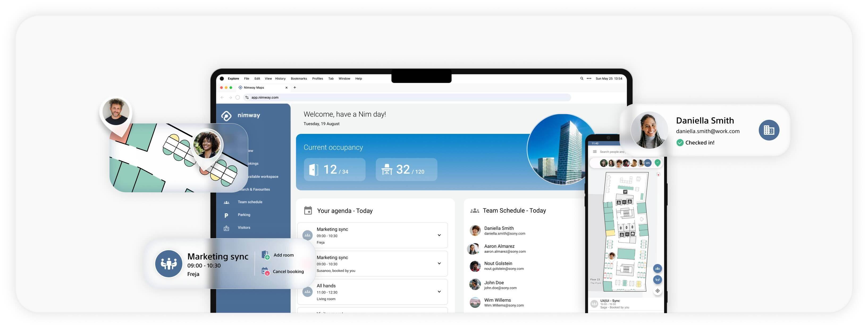Expand the Marketing sync Susanoo agenda item
The height and width of the screenshot is (328, 868).
click(x=439, y=264)
